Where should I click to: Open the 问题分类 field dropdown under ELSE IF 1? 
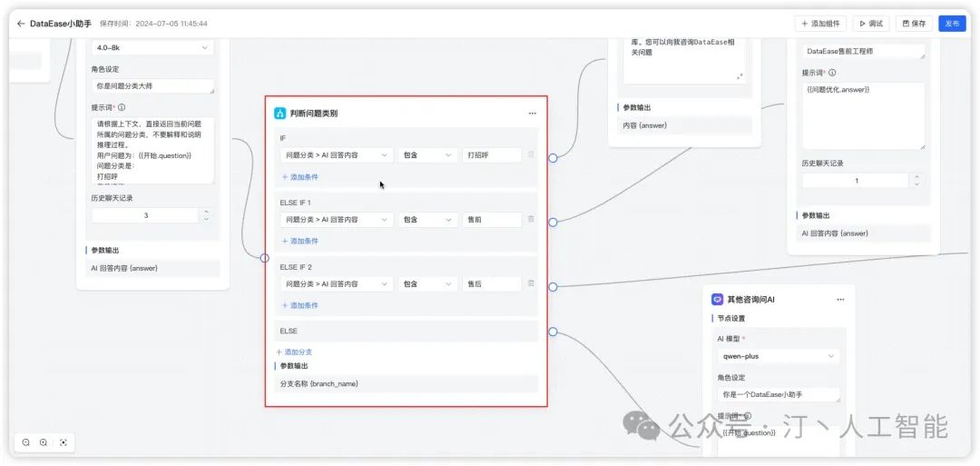click(x=337, y=220)
